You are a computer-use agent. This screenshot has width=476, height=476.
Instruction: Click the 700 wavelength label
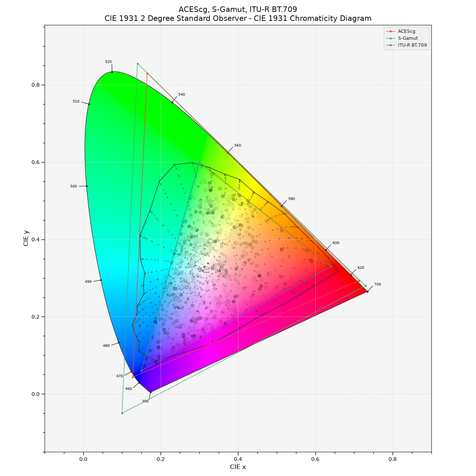[377, 284]
